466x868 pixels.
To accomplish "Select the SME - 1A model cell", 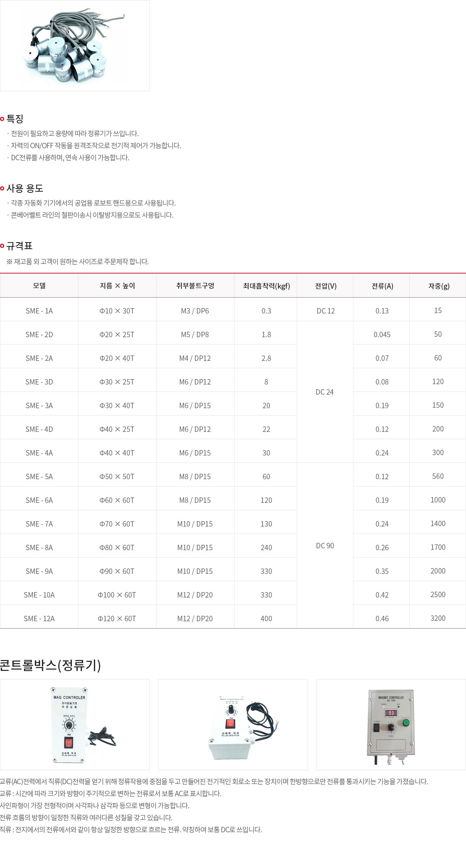I will [x=39, y=311].
